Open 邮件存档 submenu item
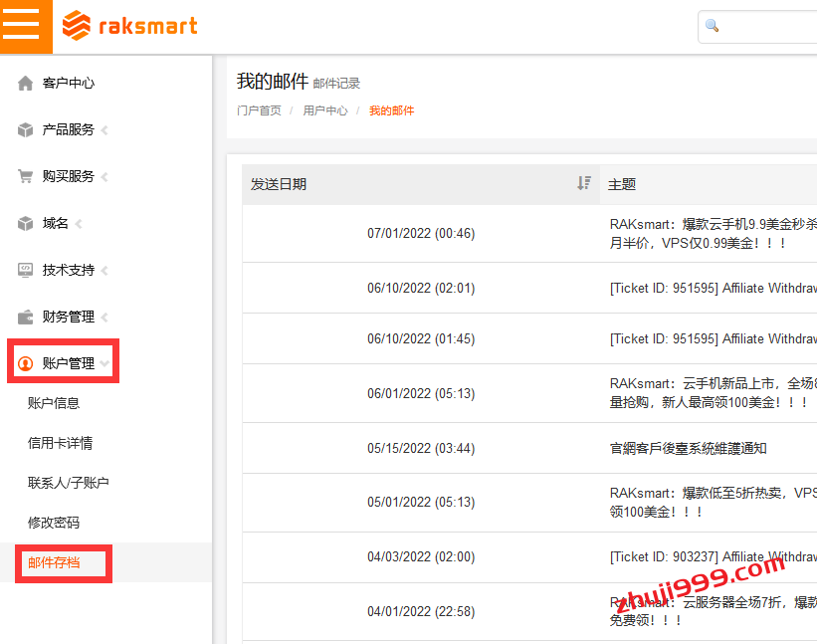The image size is (817, 644). pyautogui.click(x=54, y=562)
